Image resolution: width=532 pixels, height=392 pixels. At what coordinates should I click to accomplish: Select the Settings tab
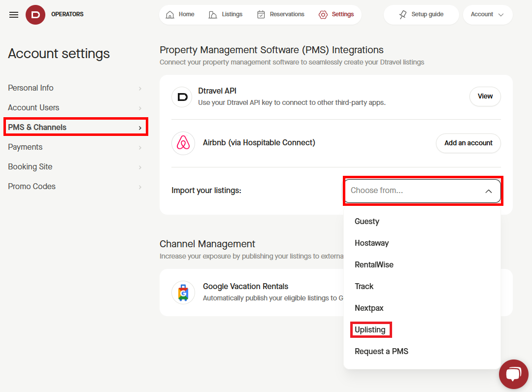pyautogui.click(x=336, y=15)
